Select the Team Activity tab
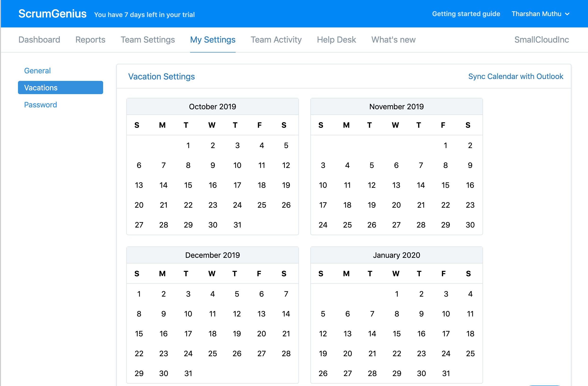 [x=276, y=39]
